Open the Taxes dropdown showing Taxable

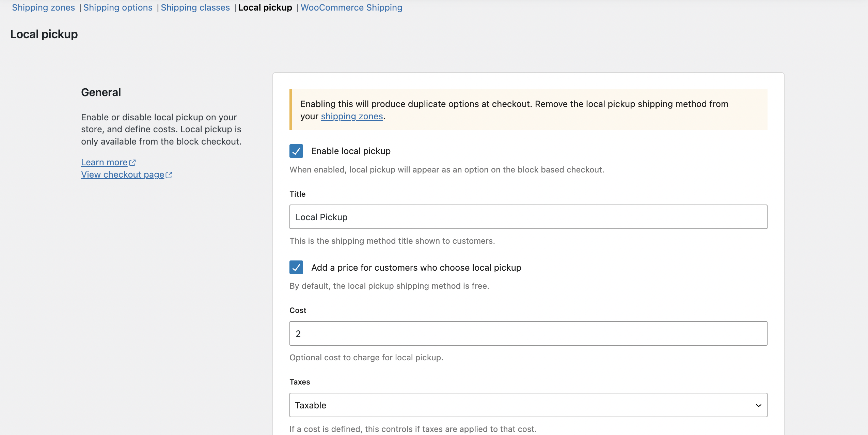coord(528,405)
